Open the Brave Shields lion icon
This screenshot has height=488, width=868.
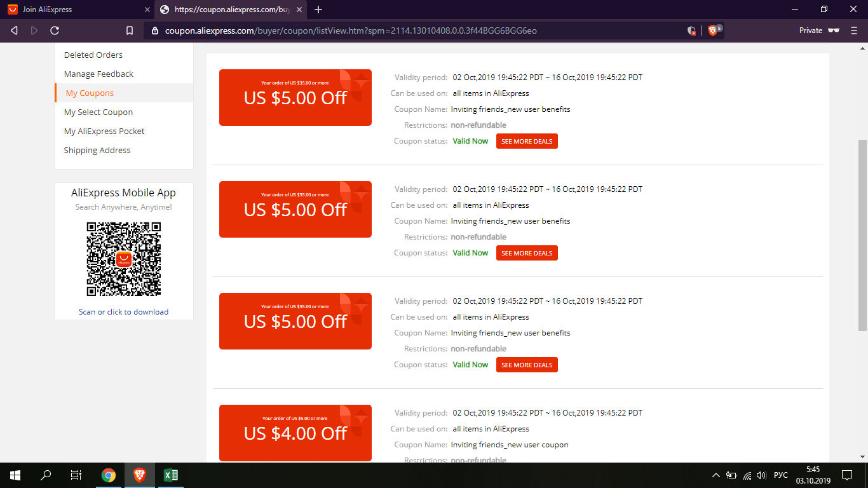tap(713, 30)
